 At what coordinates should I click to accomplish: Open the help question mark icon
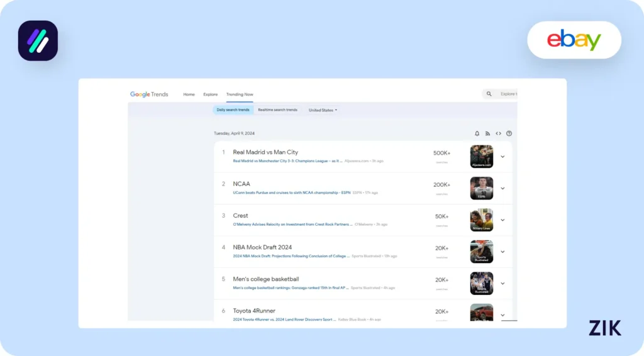pyautogui.click(x=509, y=133)
